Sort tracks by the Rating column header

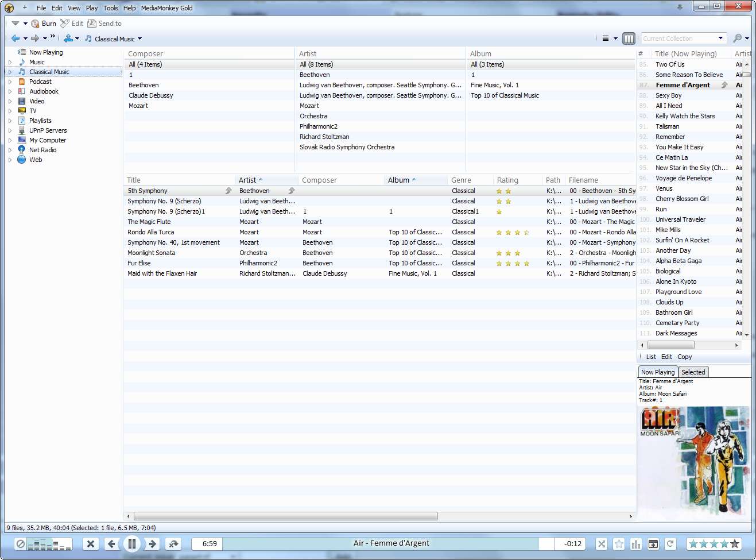point(507,180)
